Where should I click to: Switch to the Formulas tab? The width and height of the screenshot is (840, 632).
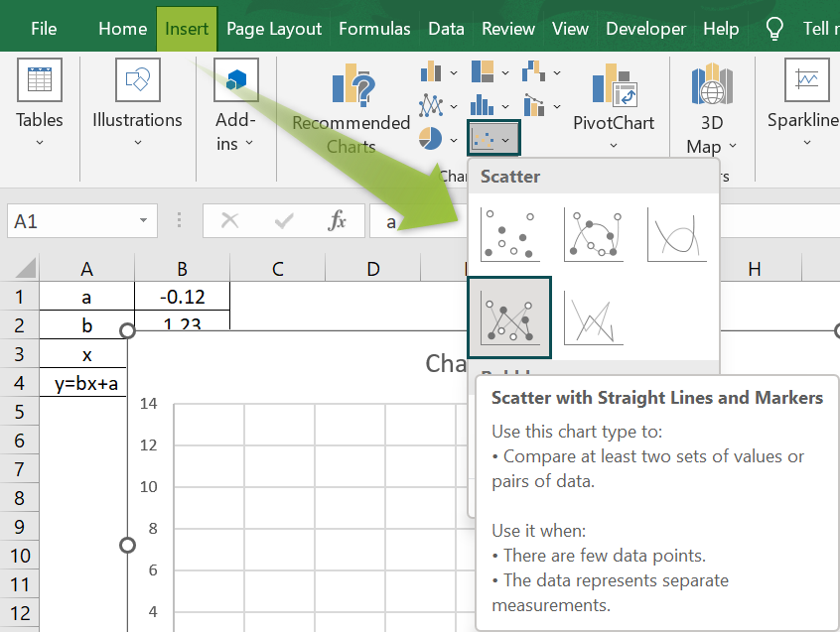point(374,29)
